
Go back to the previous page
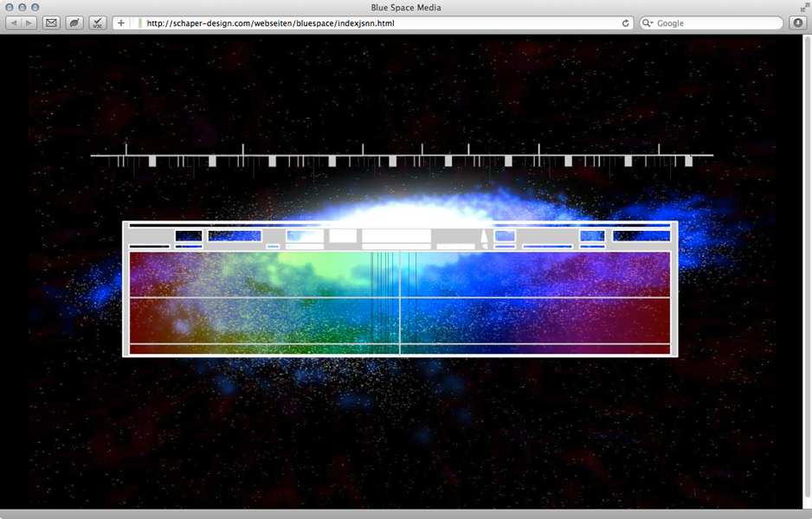click(14, 22)
